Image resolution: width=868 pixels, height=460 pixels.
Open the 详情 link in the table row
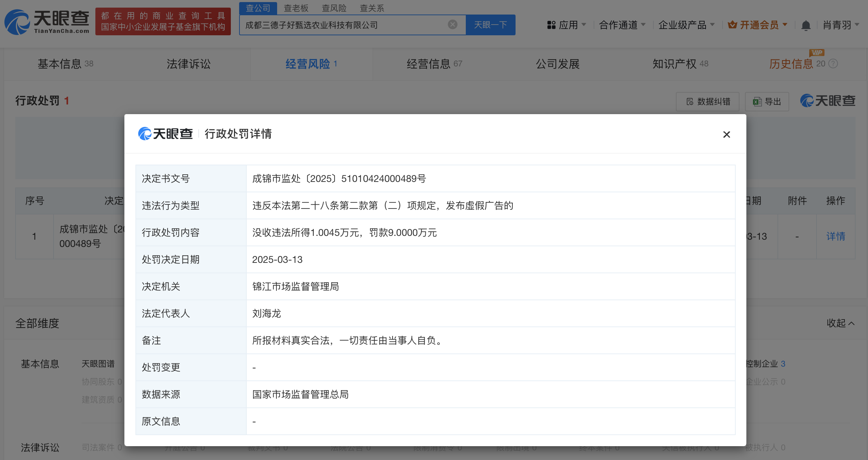pyautogui.click(x=835, y=236)
